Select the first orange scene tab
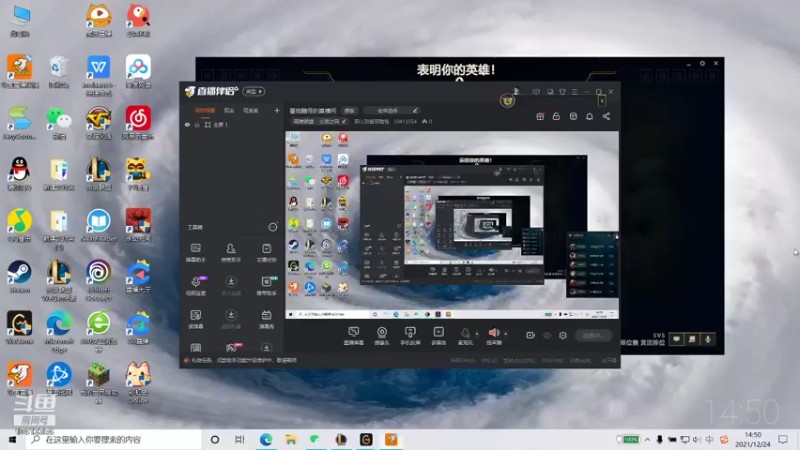Screen dimensions: 800x450 (x=205, y=110)
